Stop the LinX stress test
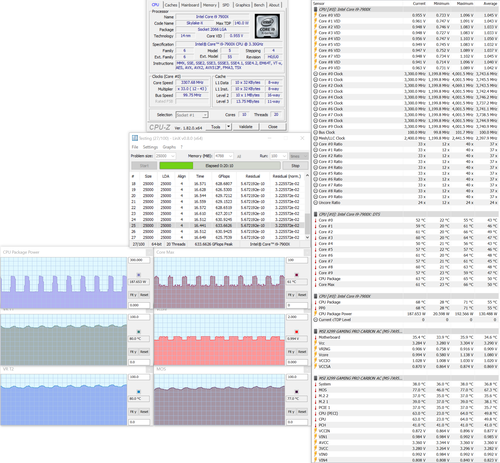Screen dimensions: 500x463 click(x=295, y=166)
